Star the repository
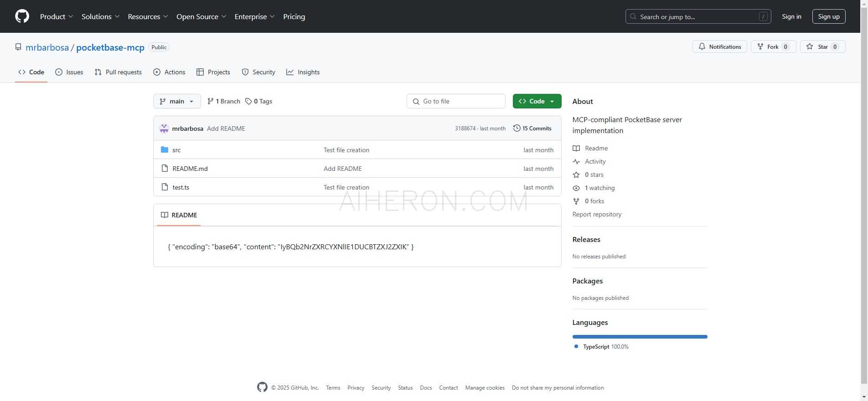The image size is (868, 401). tap(822, 46)
